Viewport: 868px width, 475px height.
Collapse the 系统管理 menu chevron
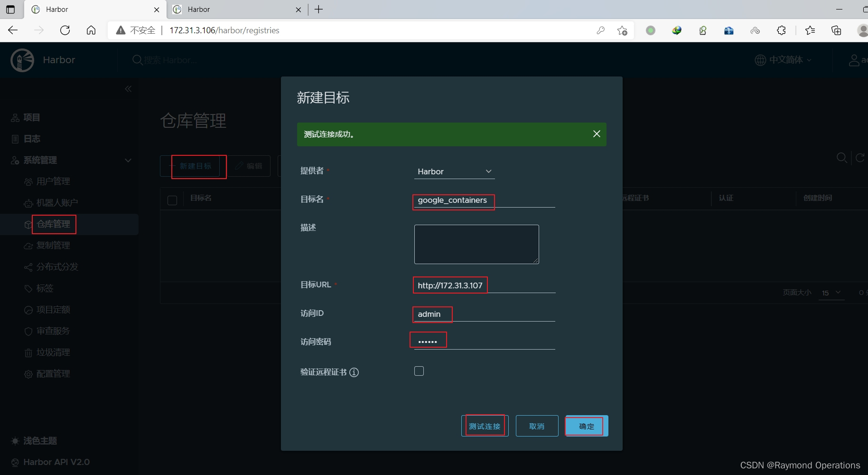128,161
